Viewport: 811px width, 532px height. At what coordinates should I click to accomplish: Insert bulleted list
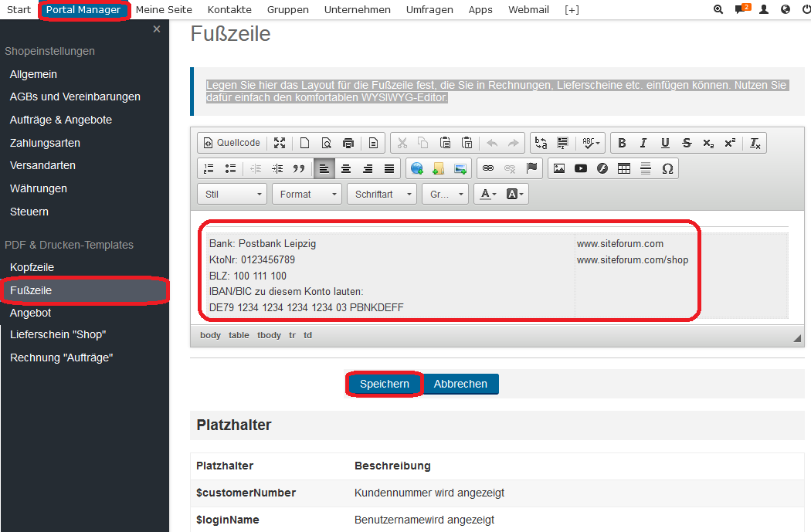(230, 168)
